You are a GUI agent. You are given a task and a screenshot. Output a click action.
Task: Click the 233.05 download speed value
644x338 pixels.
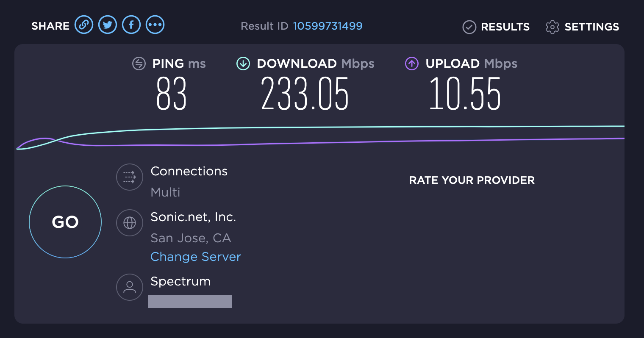(305, 94)
